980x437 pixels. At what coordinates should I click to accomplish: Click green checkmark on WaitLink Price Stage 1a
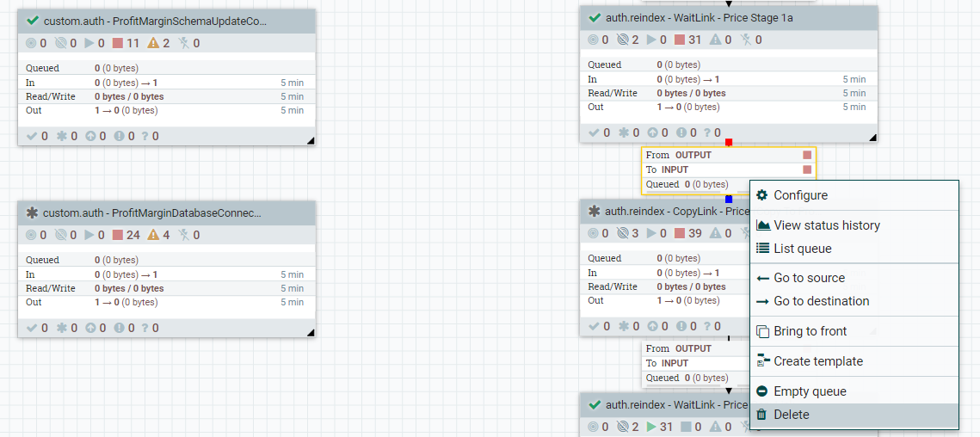click(595, 17)
